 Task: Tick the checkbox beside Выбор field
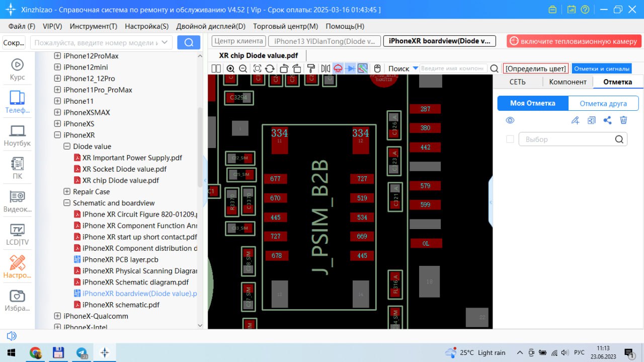point(510,139)
